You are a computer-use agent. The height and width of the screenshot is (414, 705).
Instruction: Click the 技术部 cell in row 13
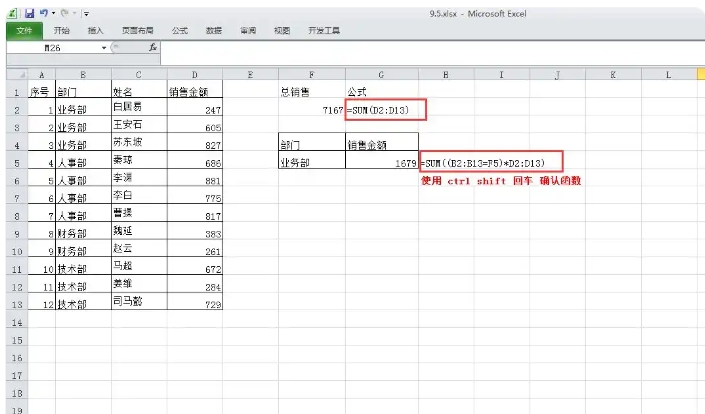click(83, 302)
